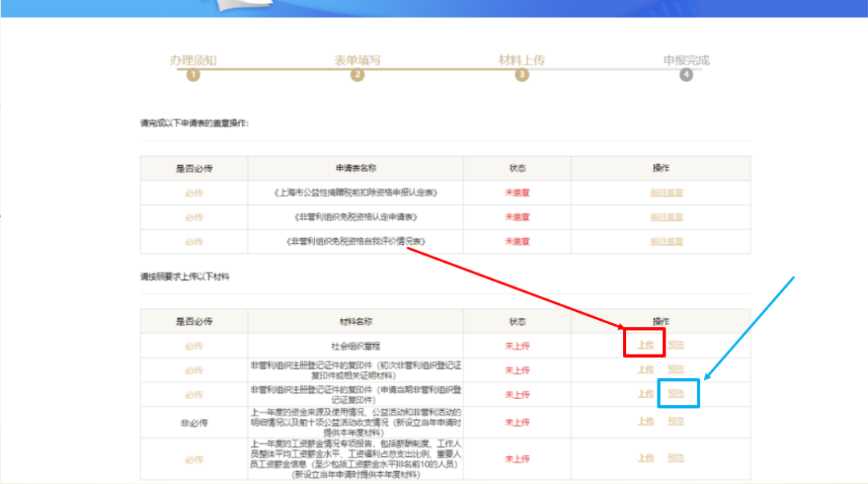Click 前往盖章 for 非营利组织免税资格自我评价情况表
868x484 pixels.
[666, 241]
